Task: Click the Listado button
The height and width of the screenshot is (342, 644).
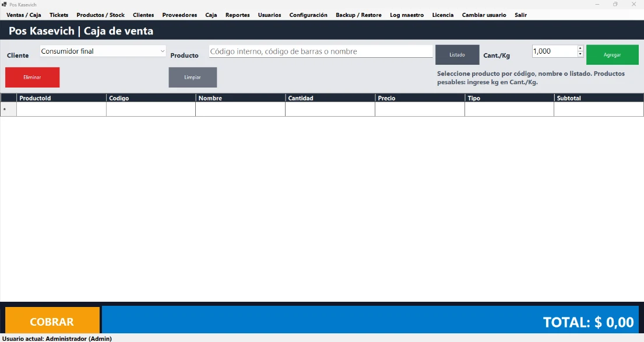Action: point(457,55)
